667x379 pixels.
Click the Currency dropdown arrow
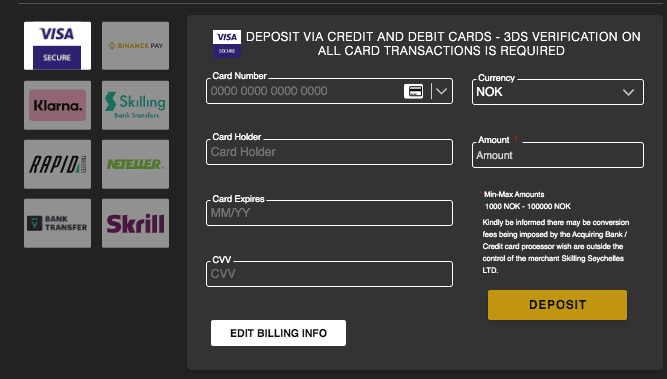(628, 92)
